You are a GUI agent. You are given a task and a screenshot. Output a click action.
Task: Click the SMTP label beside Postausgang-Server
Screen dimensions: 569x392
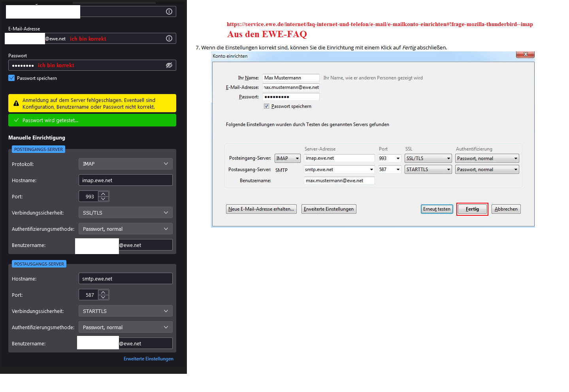point(281,170)
